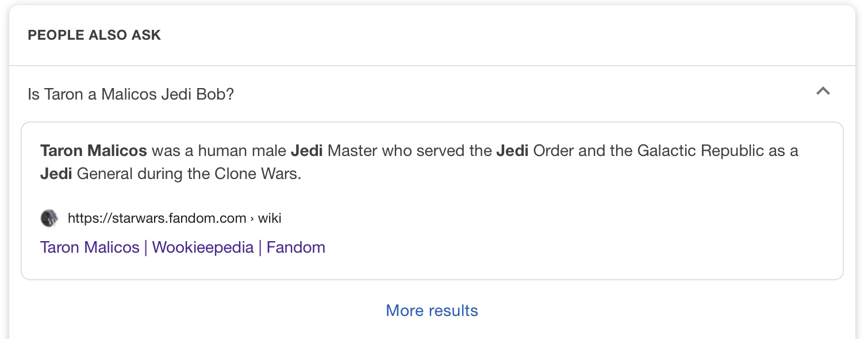This screenshot has width=868, height=339.
Task: Click 'Taron Malicos' in the purple result title
Action: pyautogui.click(x=90, y=247)
